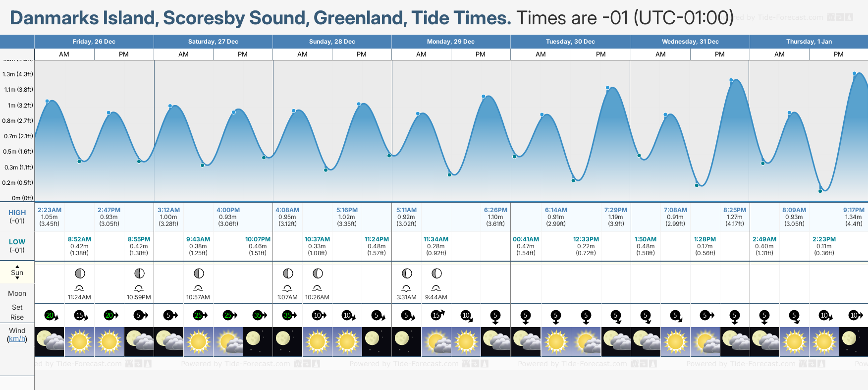The width and height of the screenshot is (868, 390).
Task: Click the HIGH (-01) row label
Action: pyautogui.click(x=17, y=217)
